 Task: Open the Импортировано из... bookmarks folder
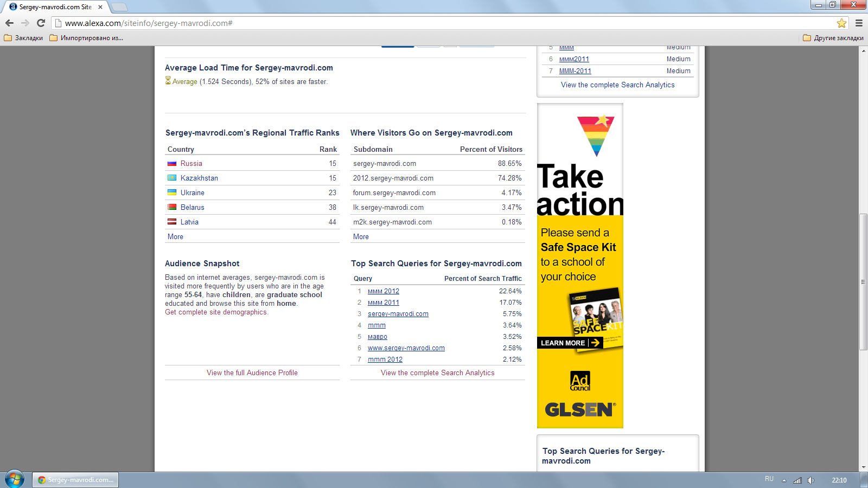click(x=86, y=38)
